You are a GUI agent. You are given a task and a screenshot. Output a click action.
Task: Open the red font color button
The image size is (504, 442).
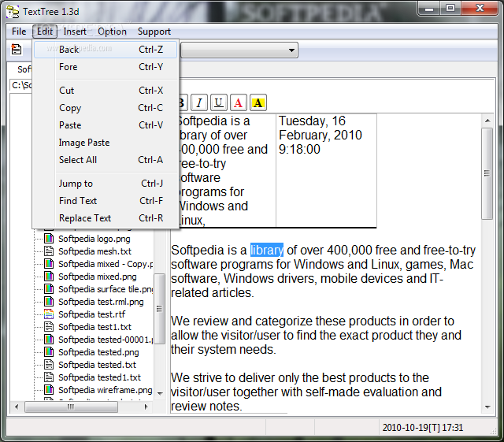pos(238,103)
